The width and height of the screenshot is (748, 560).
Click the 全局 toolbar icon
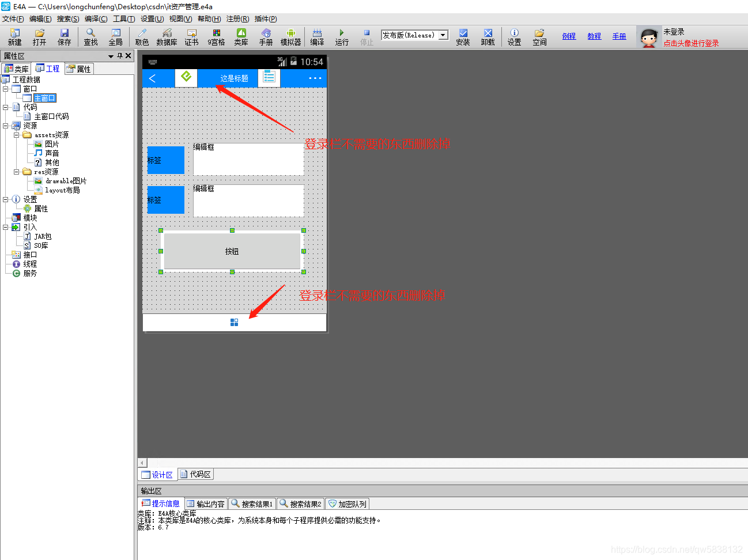pyautogui.click(x=116, y=37)
